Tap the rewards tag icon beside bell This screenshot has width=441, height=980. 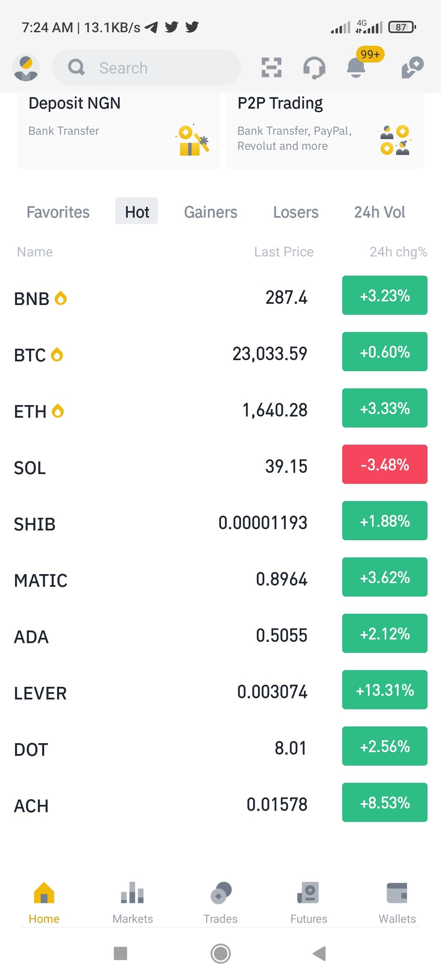[412, 67]
